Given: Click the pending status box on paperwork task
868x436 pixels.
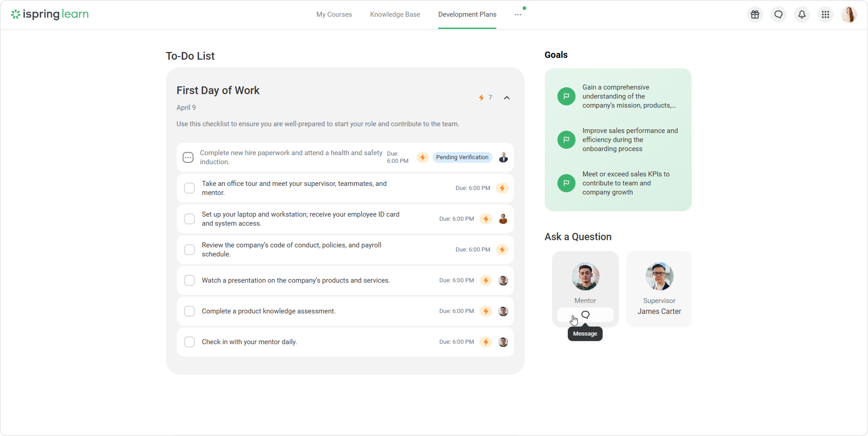Looking at the screenshot, I should [x=188, y=157].
